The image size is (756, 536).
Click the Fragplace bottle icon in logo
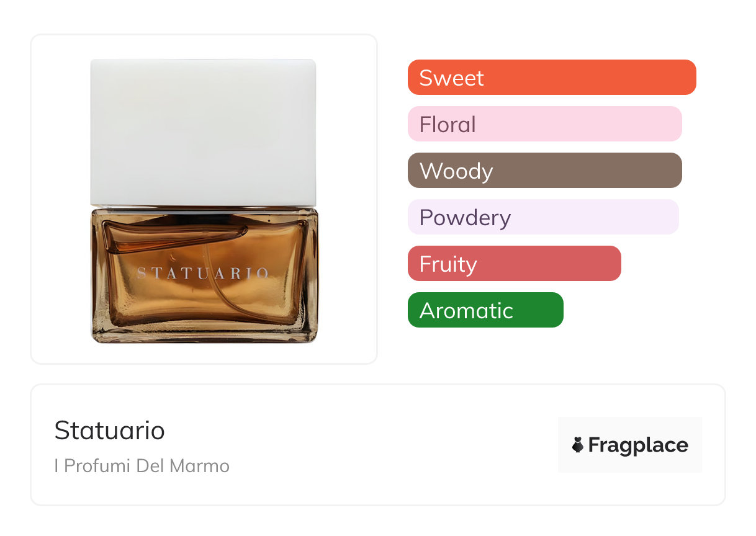578,445
